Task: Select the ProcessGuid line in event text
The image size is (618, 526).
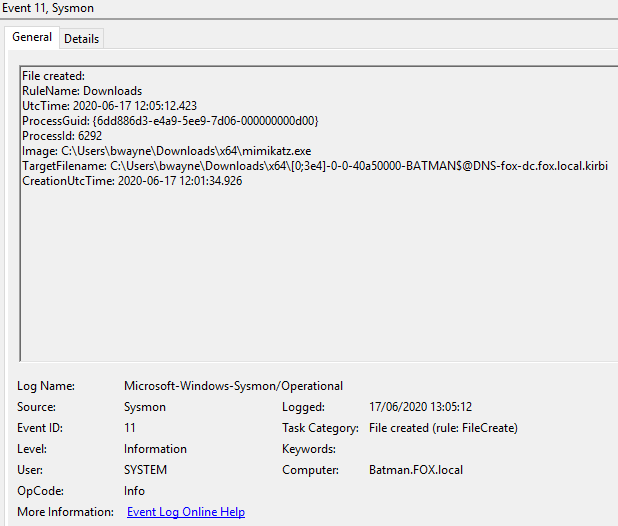Action: click(x=170, y=121)
